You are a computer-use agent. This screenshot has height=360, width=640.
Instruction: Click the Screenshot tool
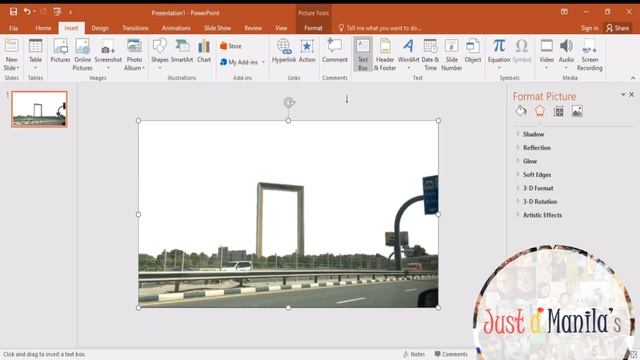(108, 54)
